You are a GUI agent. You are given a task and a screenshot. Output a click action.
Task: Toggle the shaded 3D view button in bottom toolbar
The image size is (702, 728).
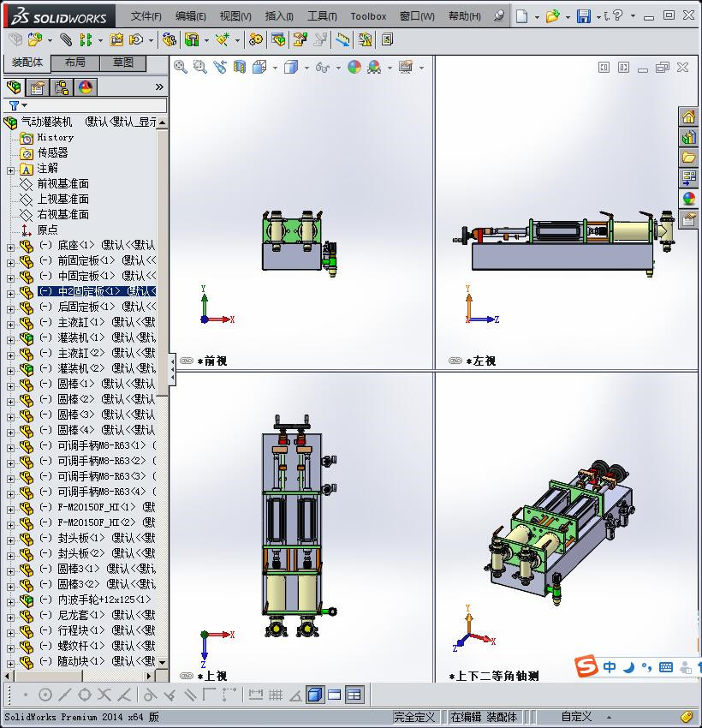click(x=315, y=695)
